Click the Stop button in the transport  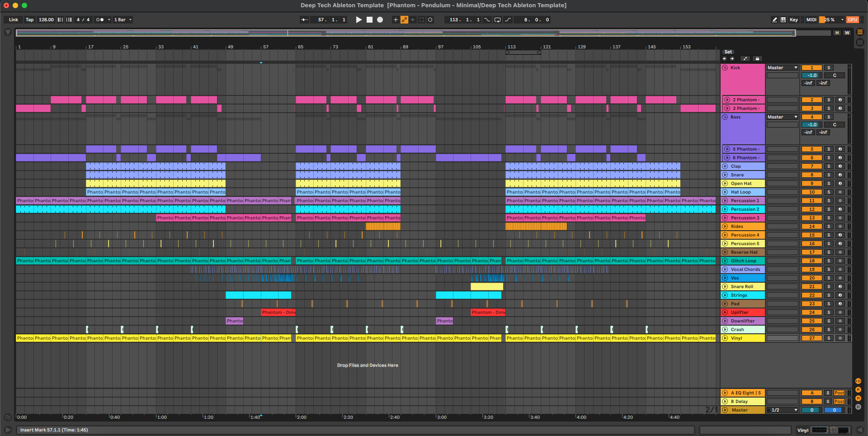coord(369,20)
